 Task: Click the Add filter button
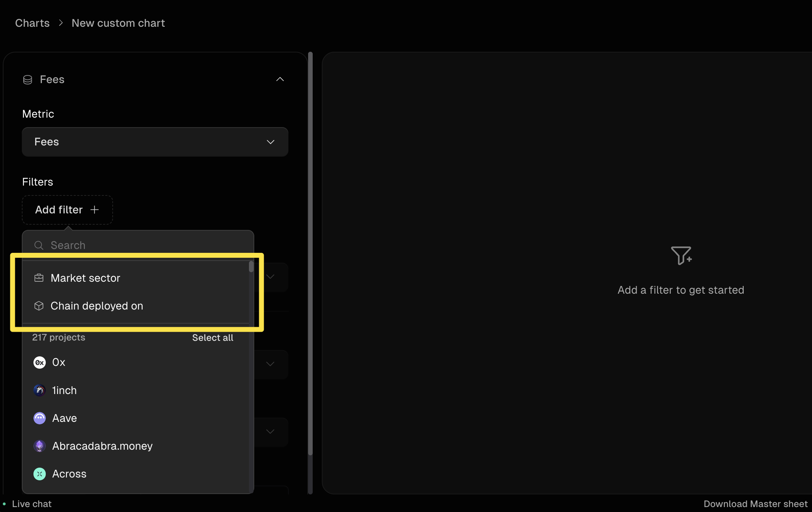coord(67,210)
